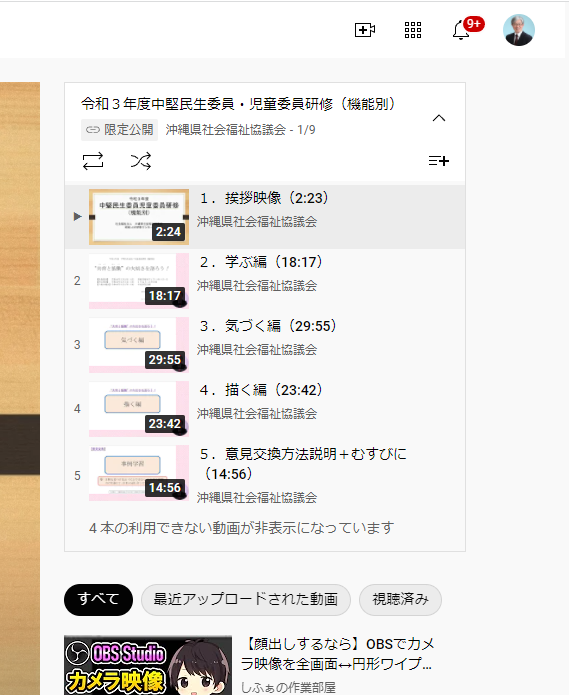Play the 1. 挨拶映像 video thumbnail
The width and height of the screenshot is (569, 695).
click(x=139, y=217)
